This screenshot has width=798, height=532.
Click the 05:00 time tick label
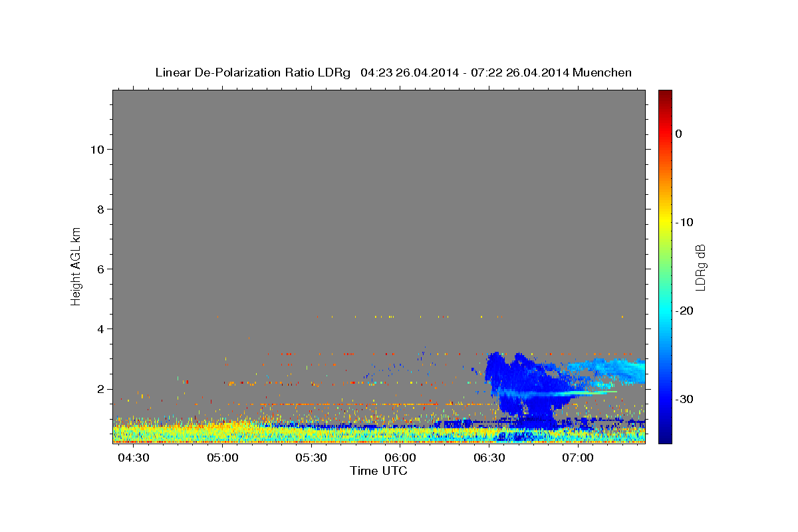[x=222, y=459]
